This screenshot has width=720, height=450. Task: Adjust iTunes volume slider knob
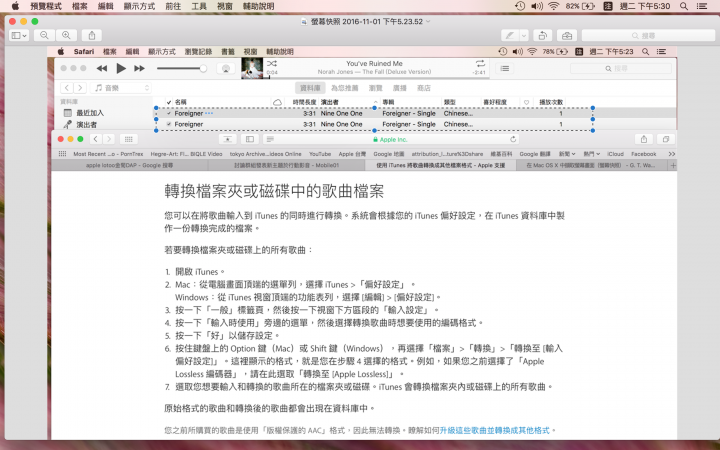coord(202,68)
